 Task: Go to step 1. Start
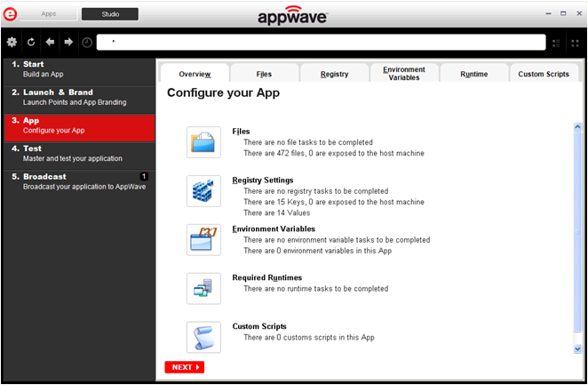tap(80, 69)
